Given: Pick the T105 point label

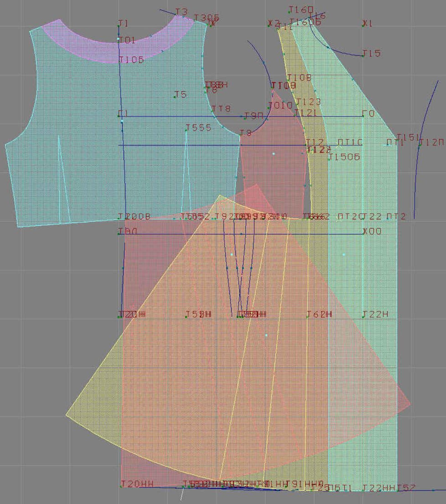Looking at the screenshot, I should point(131,60).
